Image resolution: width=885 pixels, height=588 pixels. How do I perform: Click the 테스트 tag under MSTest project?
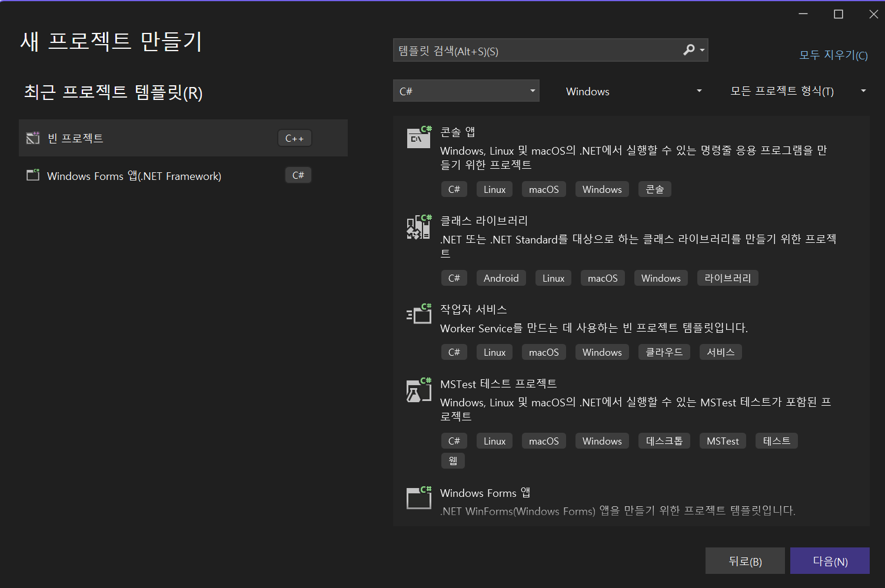point(777,441)
